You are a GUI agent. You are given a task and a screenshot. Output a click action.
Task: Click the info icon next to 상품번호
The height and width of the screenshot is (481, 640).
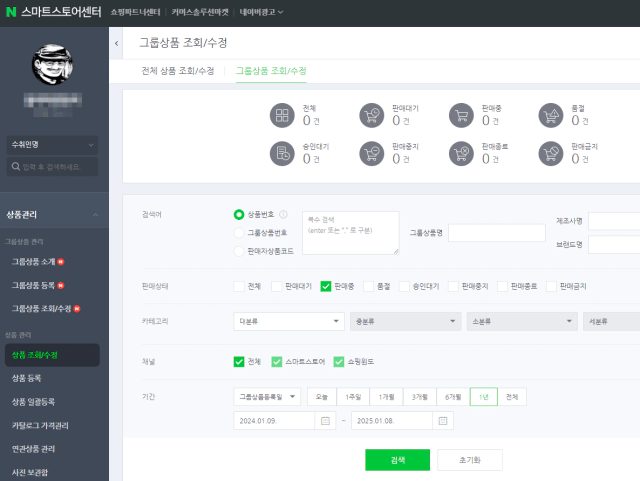283,214
